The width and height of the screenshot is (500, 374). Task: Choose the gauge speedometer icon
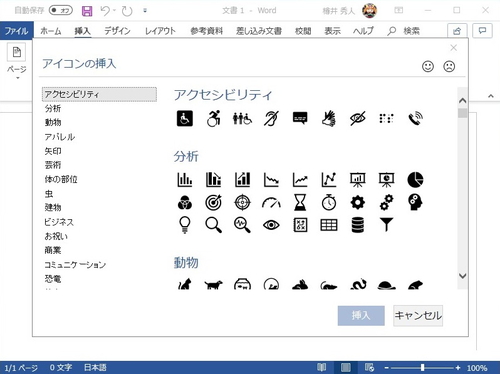(271, 202)
